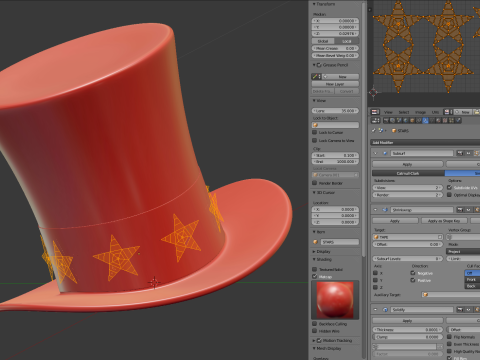The width and height of the screenshot is (480, 360).
Task: Open Image menu in UV editor header
Action: point(421,112)
